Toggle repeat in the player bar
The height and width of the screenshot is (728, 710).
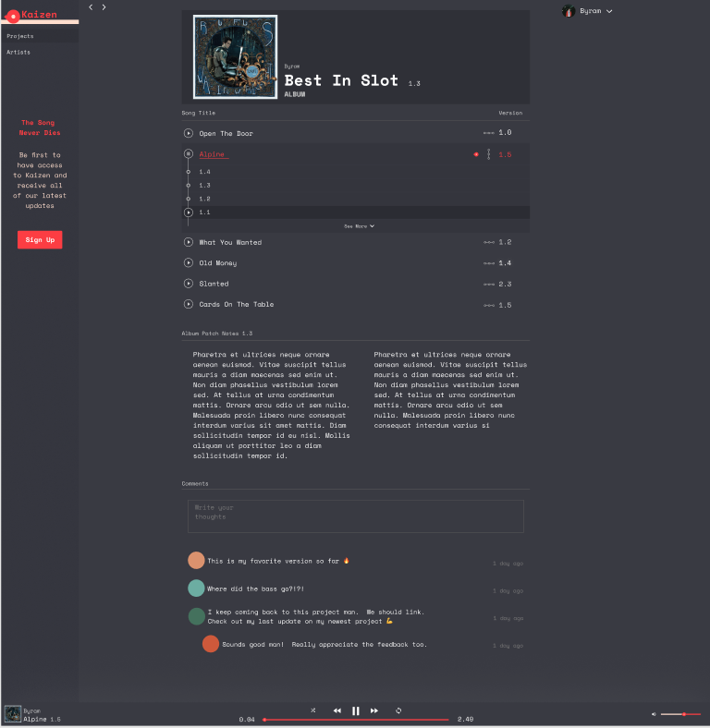tap(398, 710)
